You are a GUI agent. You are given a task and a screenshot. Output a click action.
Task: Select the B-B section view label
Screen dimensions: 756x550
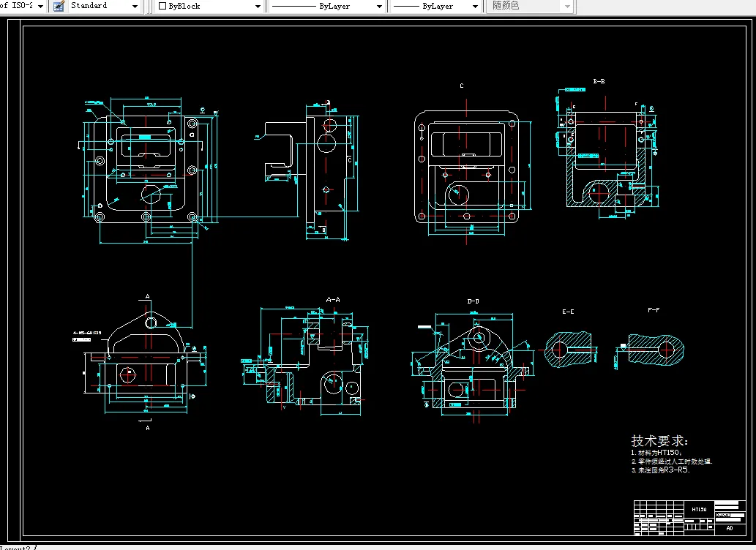pos(599,81)
